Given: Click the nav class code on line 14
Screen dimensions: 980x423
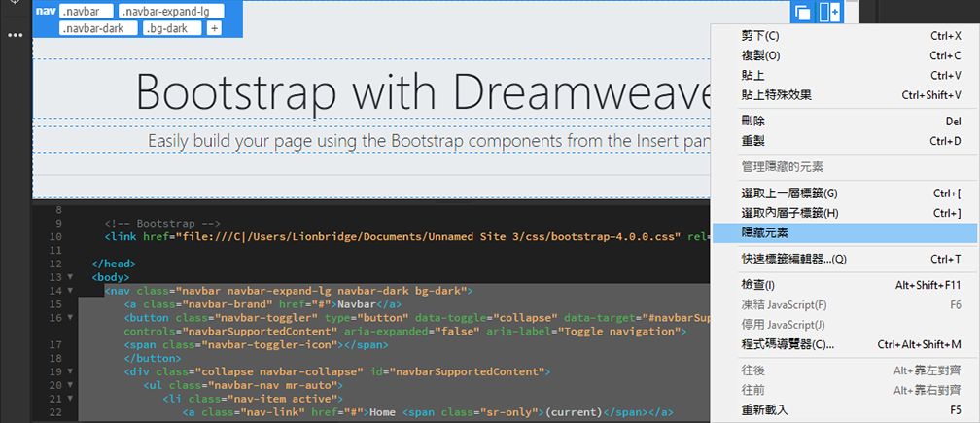Looking at the screenshot, I should (x=290, y=291).
